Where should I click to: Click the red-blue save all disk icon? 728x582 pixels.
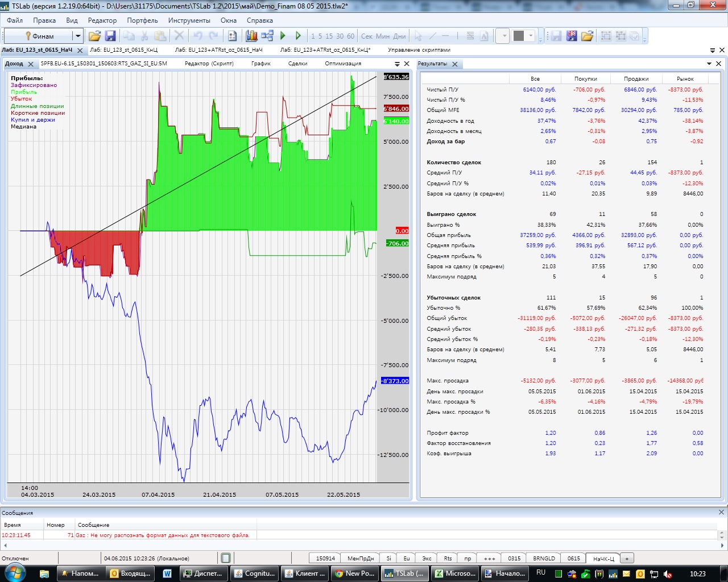[572, 36]
